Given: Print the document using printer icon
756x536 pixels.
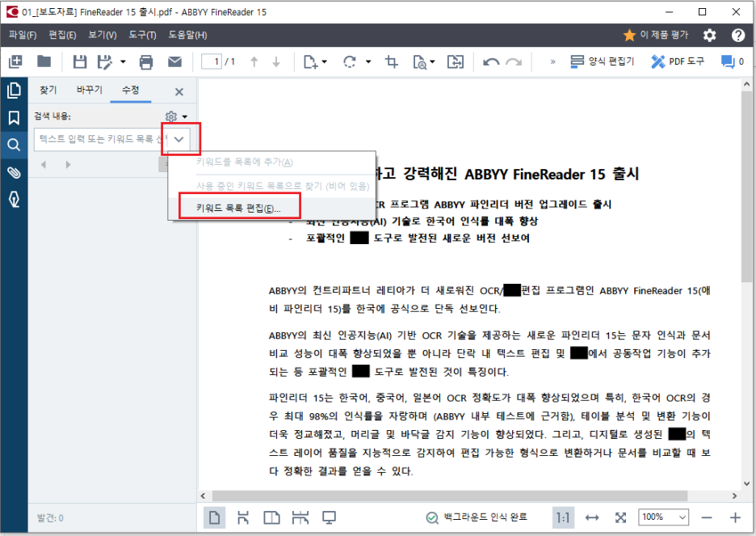Looking at the screenshot, I should pyautogui.click(x=146, y=61).
